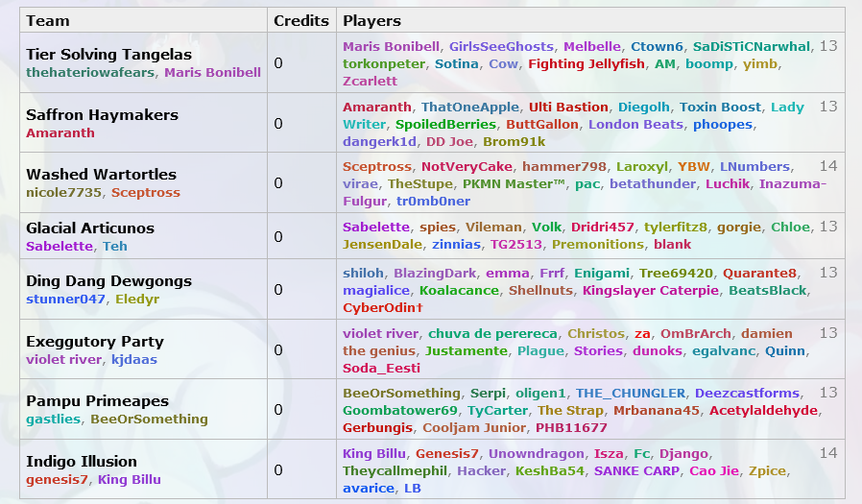Select tylerfitz8 player name
The height and width of the screenshot is (504, 862).
(x=676, y=227)
